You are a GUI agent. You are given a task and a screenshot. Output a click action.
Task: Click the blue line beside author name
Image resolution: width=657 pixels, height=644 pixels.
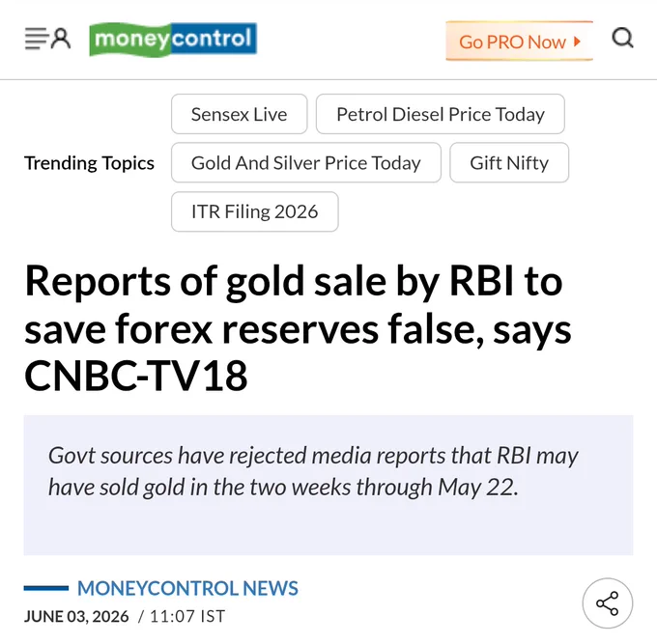[x=46, y=588]
